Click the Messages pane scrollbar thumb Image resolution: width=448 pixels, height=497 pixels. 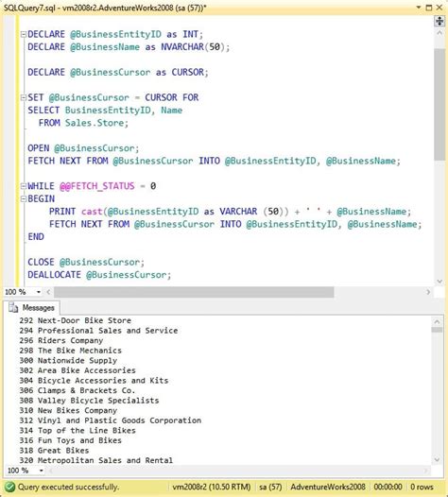(x=437, y=330)
